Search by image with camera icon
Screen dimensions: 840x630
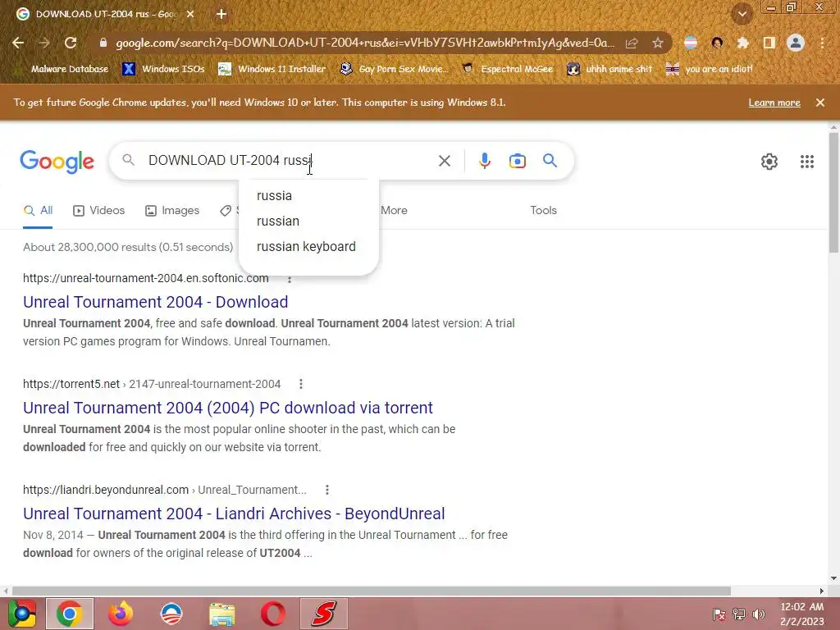[x=517, y=161]
